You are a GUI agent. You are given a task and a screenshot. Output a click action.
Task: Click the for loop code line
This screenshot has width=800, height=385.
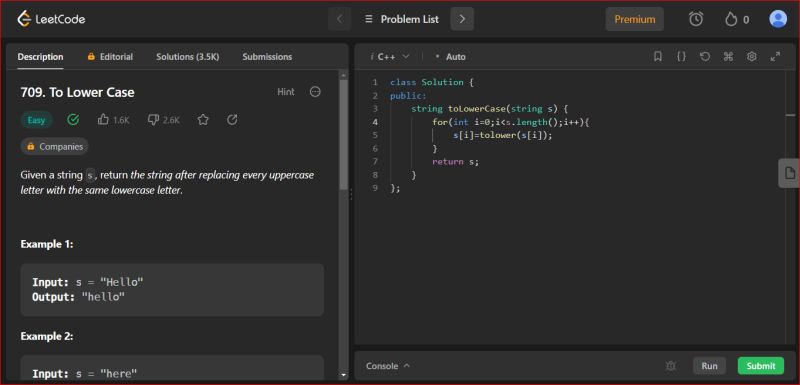[x=511, y=122]
